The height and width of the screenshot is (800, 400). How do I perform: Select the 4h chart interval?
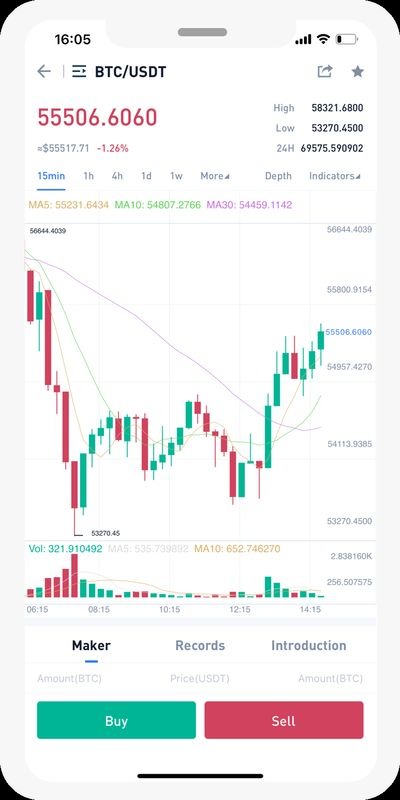117,176
